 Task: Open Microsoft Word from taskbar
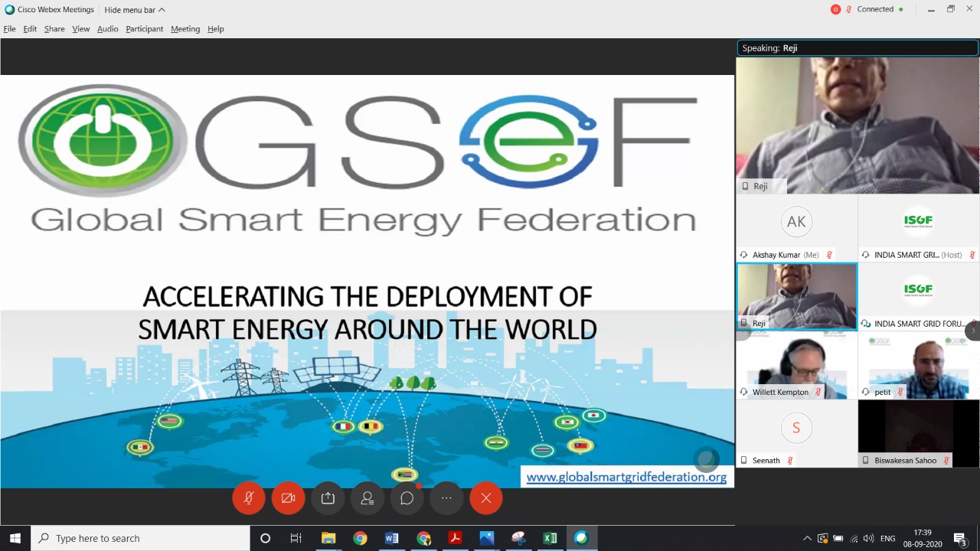pos(391,538)
